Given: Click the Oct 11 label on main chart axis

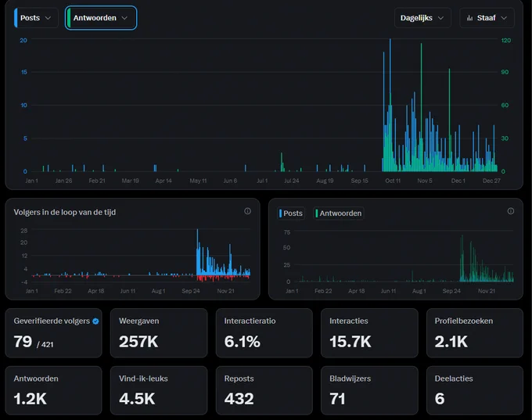Looking at the screenshot, I should (x=393, y=181).
